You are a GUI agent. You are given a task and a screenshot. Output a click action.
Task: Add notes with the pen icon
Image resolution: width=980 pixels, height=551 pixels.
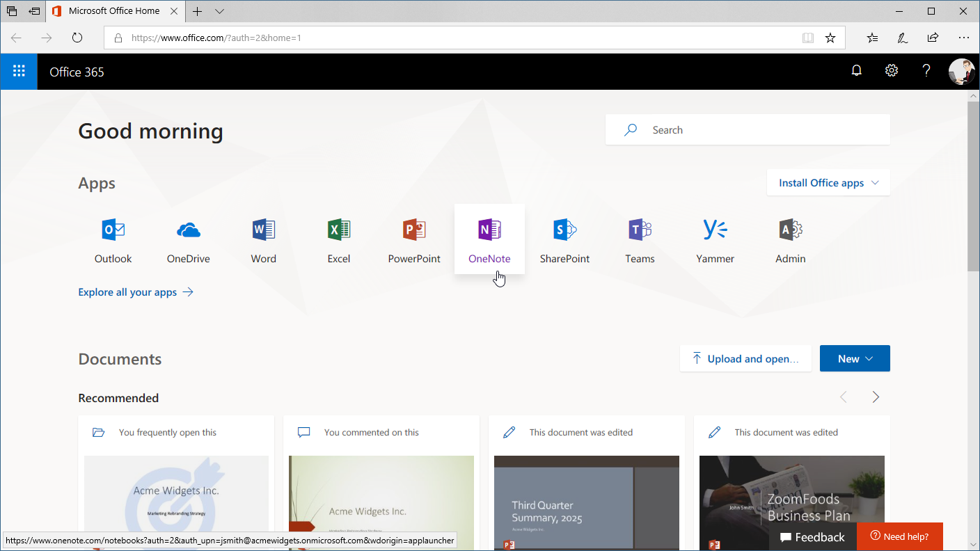pyautogui.click(x=903, y=38)
